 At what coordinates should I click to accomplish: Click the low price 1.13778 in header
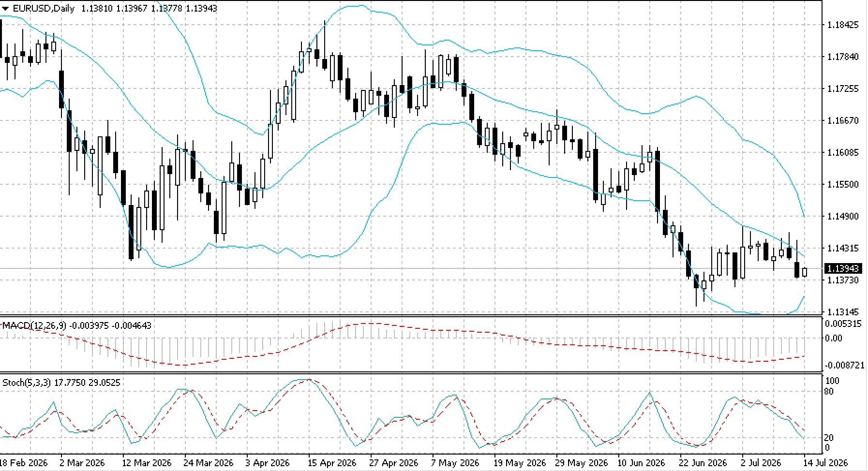point(166,8)
